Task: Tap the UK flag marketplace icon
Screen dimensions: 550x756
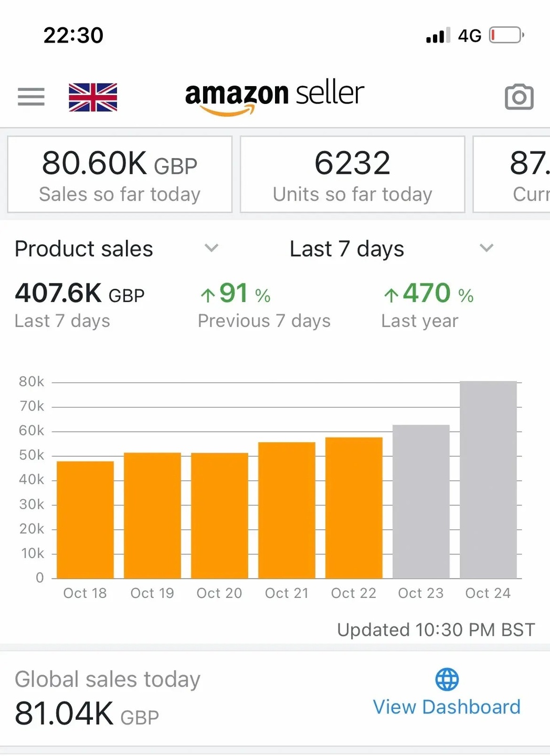Action: [x=93, y=98]
